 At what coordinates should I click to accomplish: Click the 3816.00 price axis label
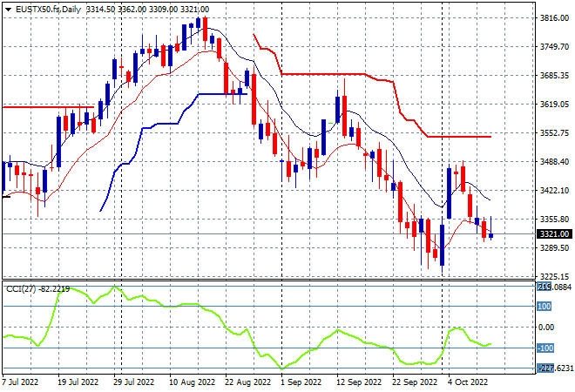click(554, 18)
